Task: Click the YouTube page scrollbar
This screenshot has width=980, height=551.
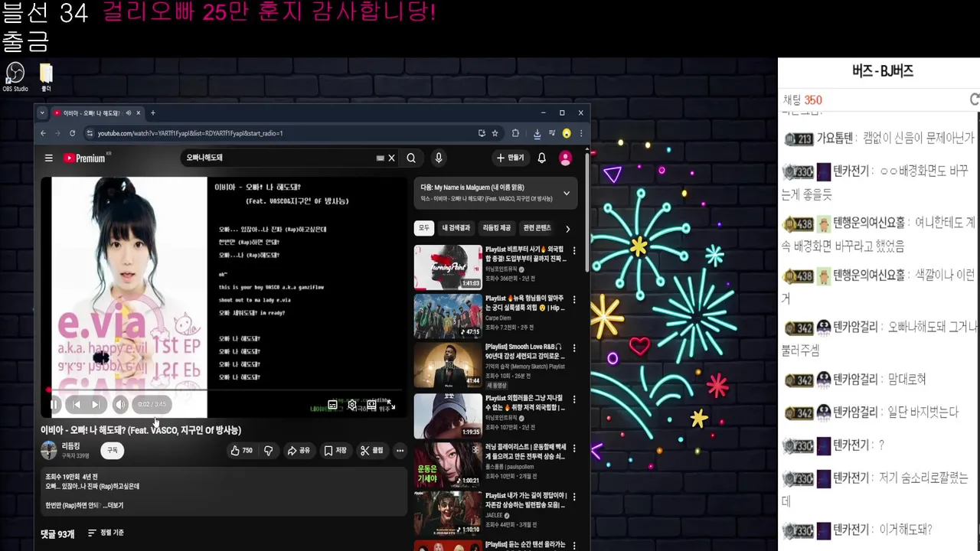Action: (587, 214)
